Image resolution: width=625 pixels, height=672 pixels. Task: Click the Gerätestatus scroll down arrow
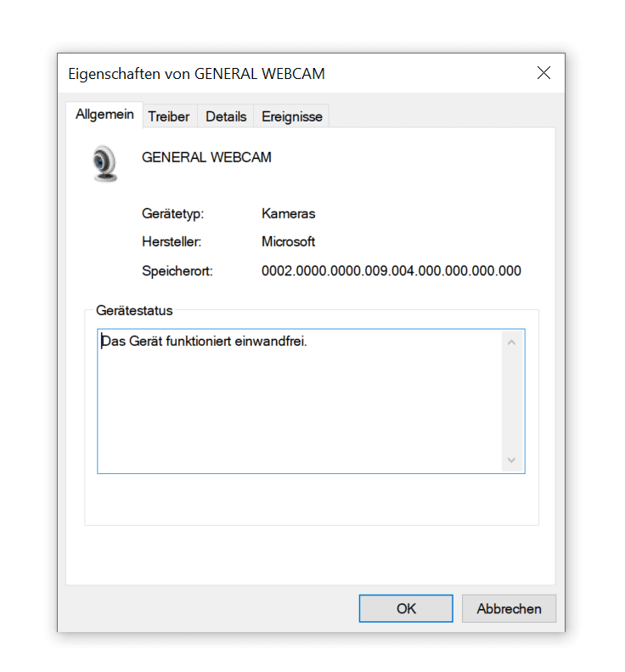(x=511, y=460)
